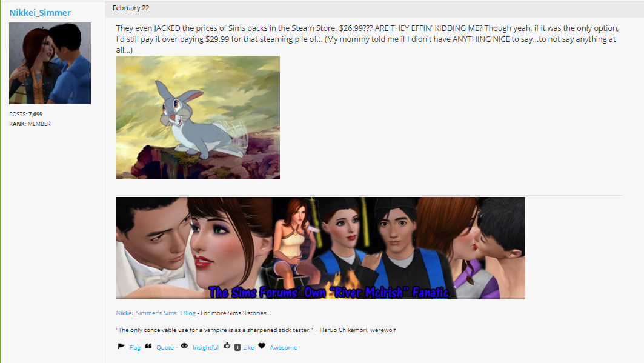Open the February 22 post permalink
Viewport: 644px width, 363px height.
(x=131, y=8)
